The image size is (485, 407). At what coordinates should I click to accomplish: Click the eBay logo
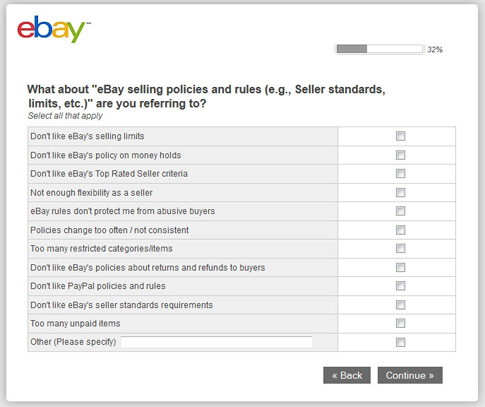(x=53, y=29)
